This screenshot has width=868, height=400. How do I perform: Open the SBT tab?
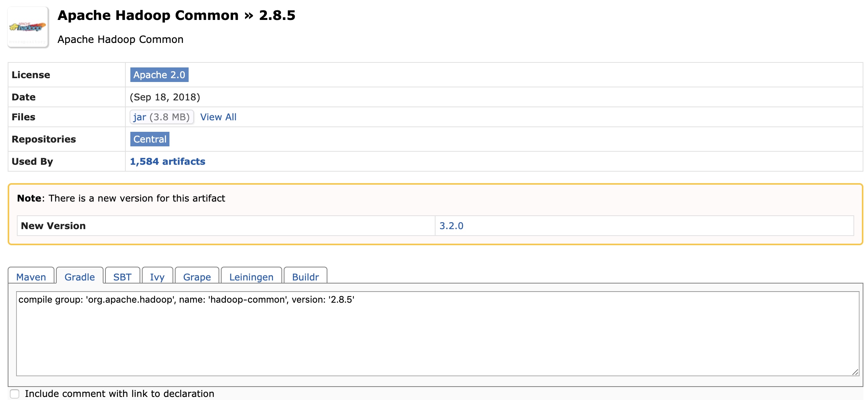(x=122, y=277)
